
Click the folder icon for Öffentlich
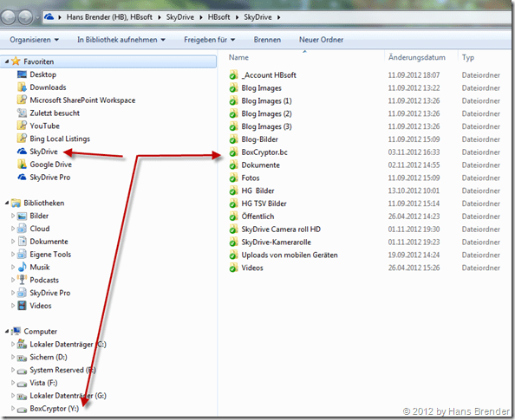pos(233,216)
